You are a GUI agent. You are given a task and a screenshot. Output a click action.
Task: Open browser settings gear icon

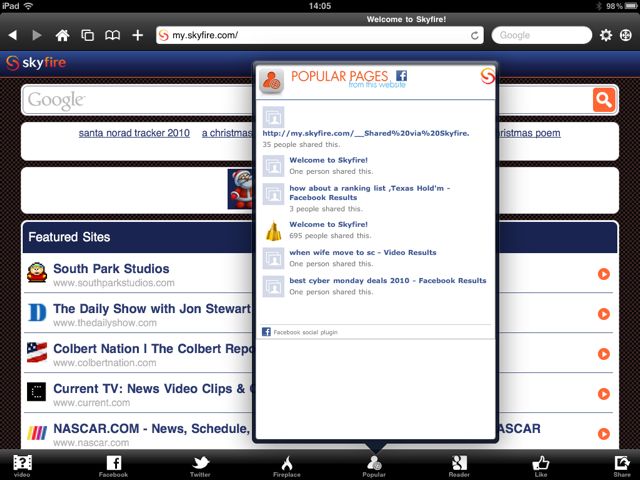click(606, 35)
